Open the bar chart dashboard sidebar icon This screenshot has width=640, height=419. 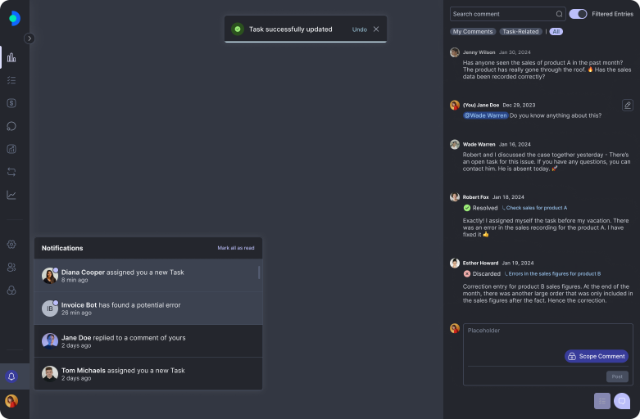point(11,57)
